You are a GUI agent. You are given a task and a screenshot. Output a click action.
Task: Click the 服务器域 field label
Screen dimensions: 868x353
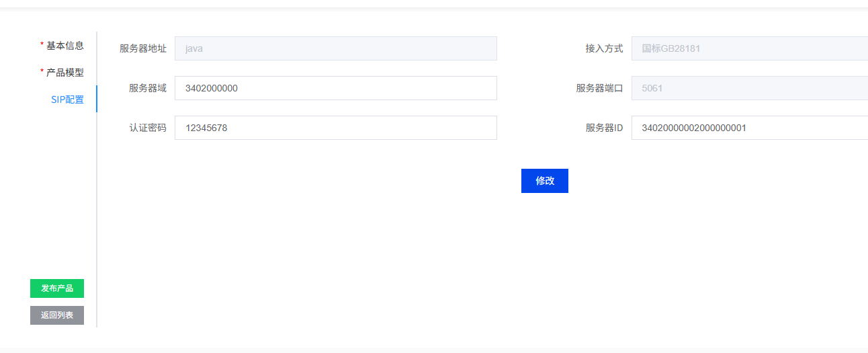[x=148, y=88]
